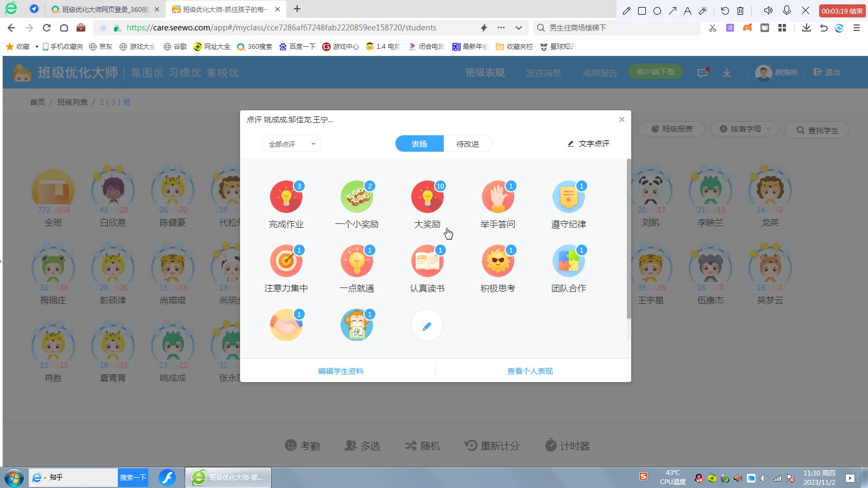Click the 退出 logout button
The width and height of the screenshot is (868, 488).
(x=827, y=72)
